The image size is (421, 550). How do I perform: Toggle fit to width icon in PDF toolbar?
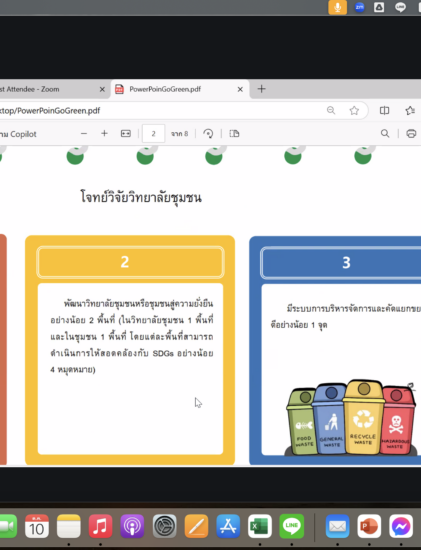pyautogui.click(x=126, y=134)
